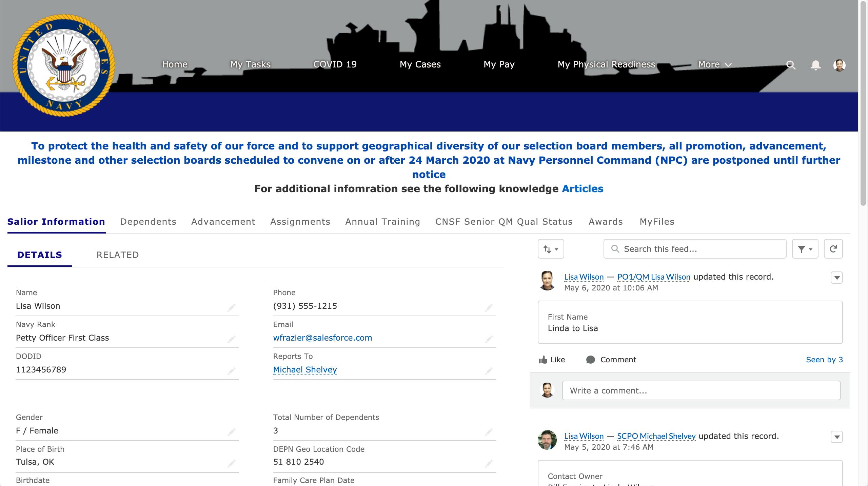Open the notifications bell
Image resolution: width=868 pixels, height=486 pixels.
click(x=815, y=65)
